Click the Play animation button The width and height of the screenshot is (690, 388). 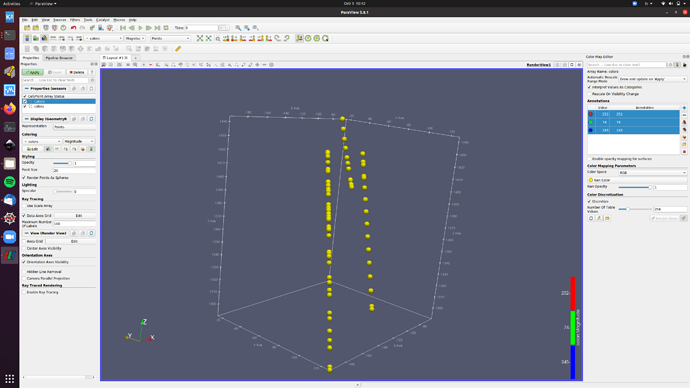[140, 28]
